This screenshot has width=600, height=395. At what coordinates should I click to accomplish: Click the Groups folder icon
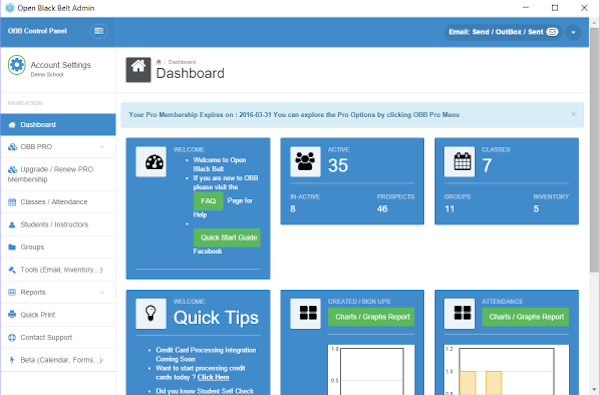(x=12, y=247)
